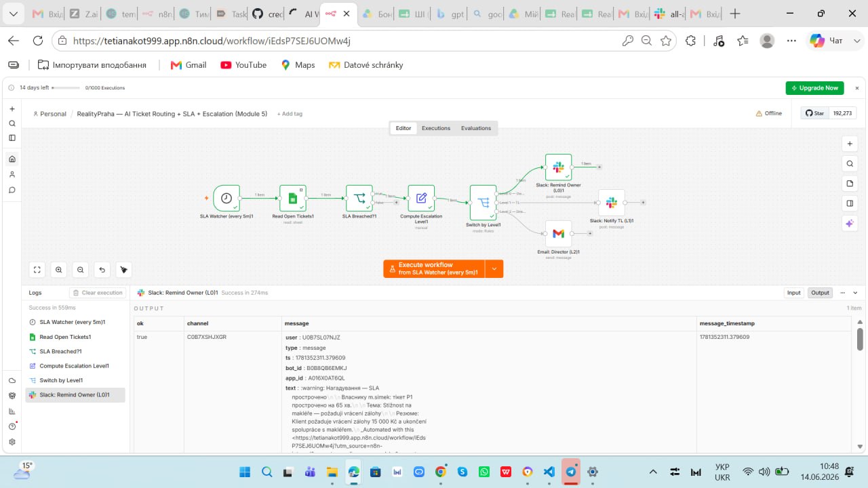This screenshot has width=868, height=488.
Task: Select the Read Open Tickets1 Google Sheets node
Action: (293, 198)
